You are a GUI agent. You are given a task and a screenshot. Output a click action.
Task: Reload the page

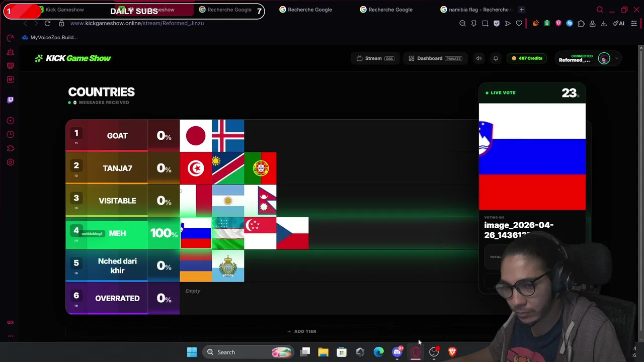47,23
